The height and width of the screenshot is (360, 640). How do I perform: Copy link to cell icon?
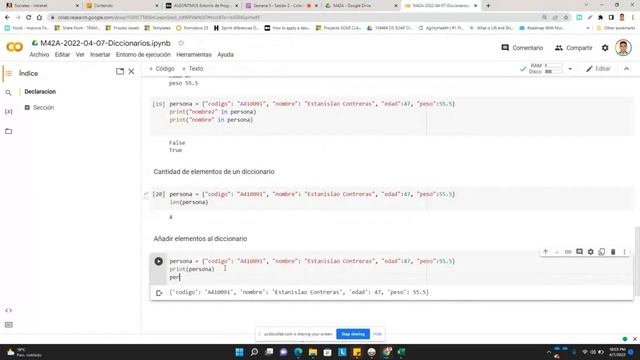(568, 252)
